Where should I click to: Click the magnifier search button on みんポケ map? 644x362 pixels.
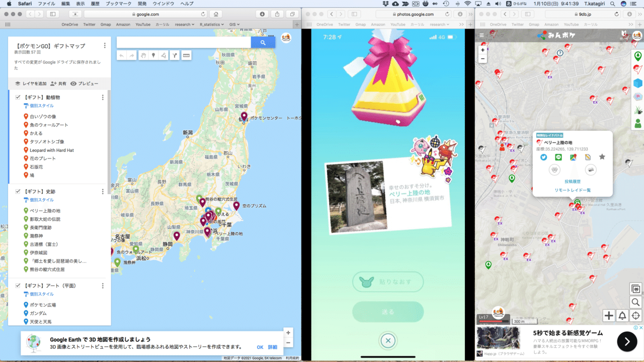635,302
